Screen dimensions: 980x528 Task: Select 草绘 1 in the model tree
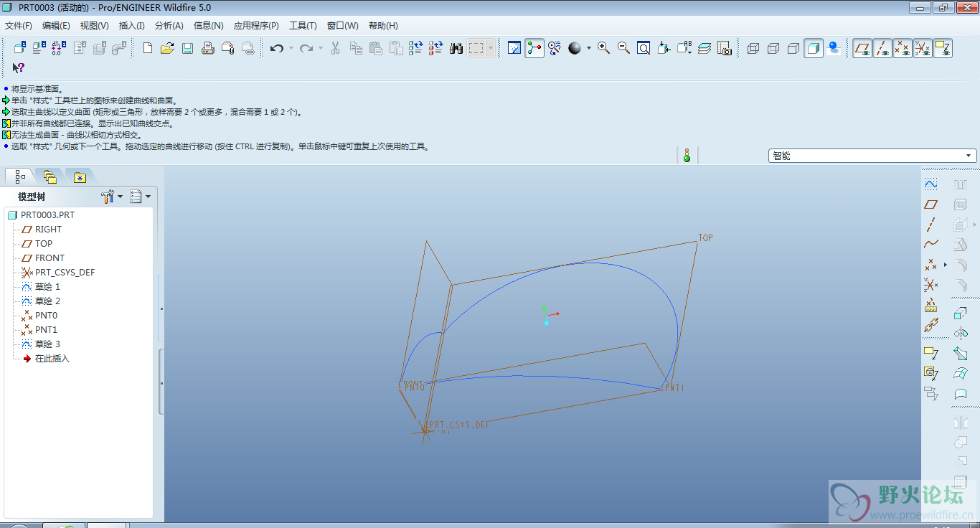click(x=47, y=287)
